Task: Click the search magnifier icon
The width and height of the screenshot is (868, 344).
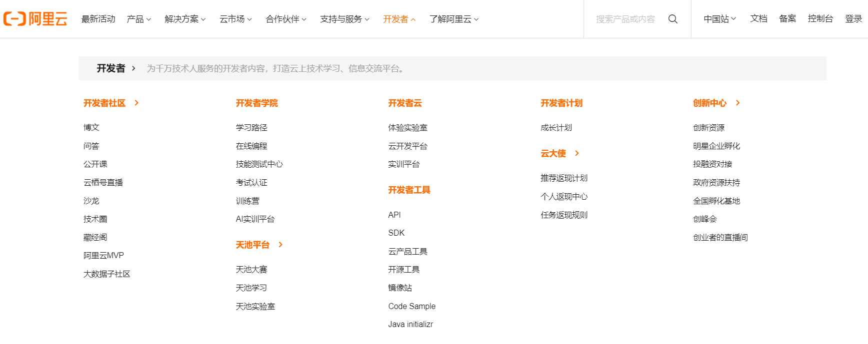Action: coord(673,19)
